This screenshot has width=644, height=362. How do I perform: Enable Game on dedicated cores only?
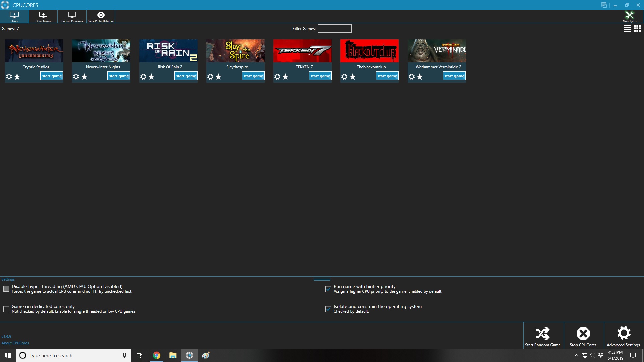click(6, 309)
